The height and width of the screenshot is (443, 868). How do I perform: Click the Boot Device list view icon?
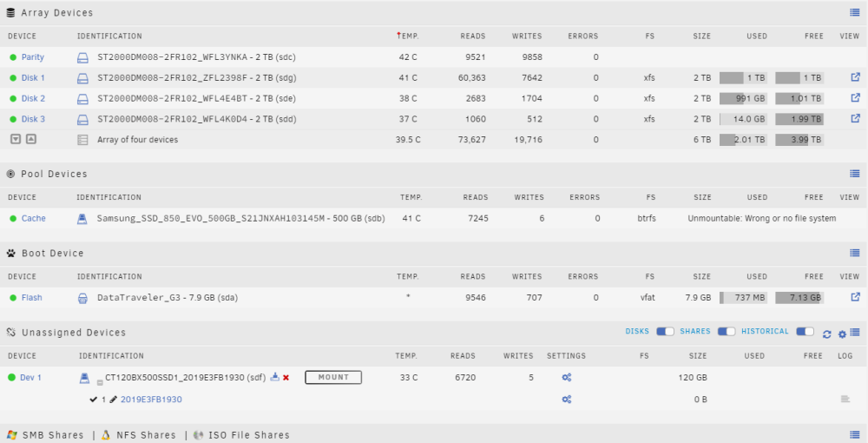point(855,253)
